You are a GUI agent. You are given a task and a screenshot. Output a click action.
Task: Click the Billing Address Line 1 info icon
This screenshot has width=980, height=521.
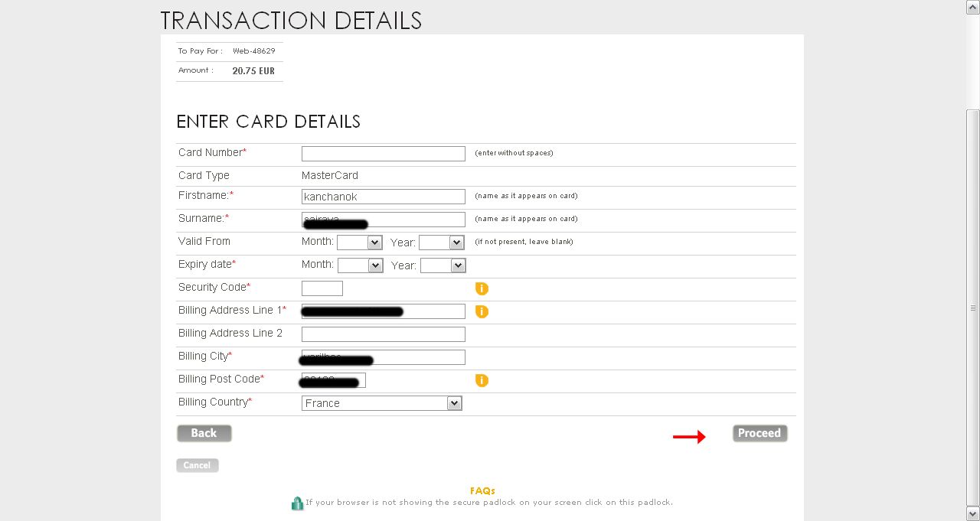coord(482,311)
